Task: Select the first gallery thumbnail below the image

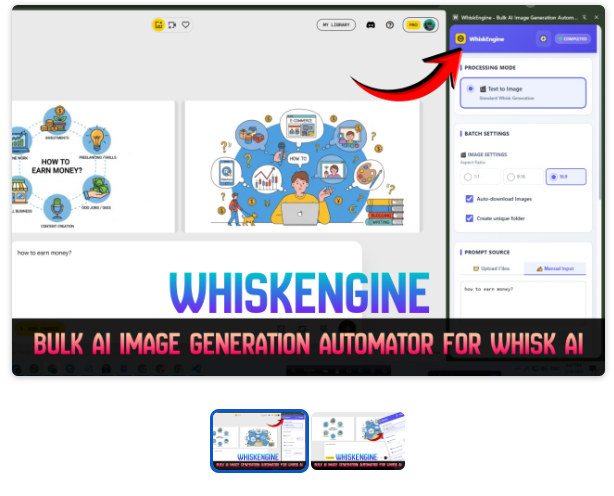Action: point(259,440)
